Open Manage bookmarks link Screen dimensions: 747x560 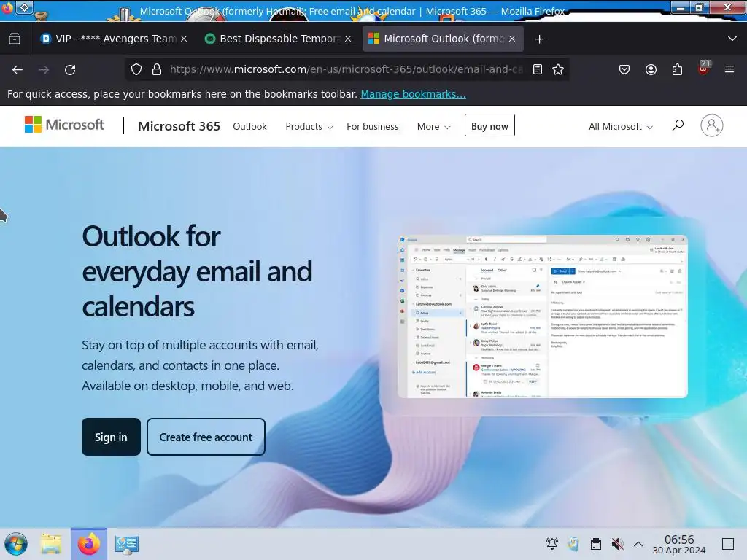413,94
